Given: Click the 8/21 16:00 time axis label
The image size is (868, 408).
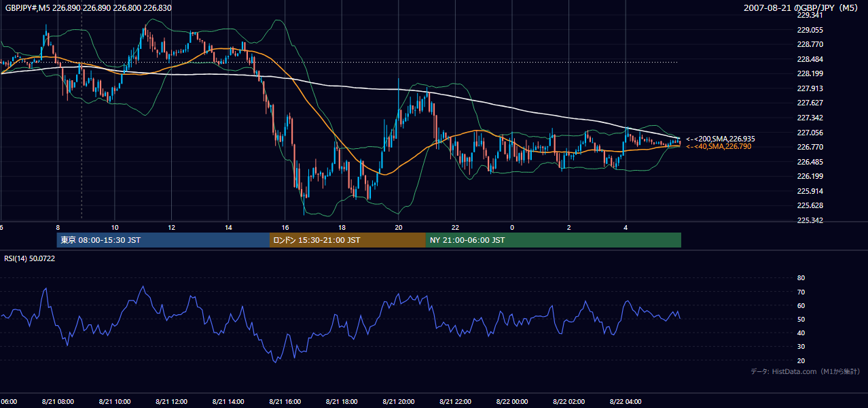Looking at the screenshot, I should (x=285, y=401).
